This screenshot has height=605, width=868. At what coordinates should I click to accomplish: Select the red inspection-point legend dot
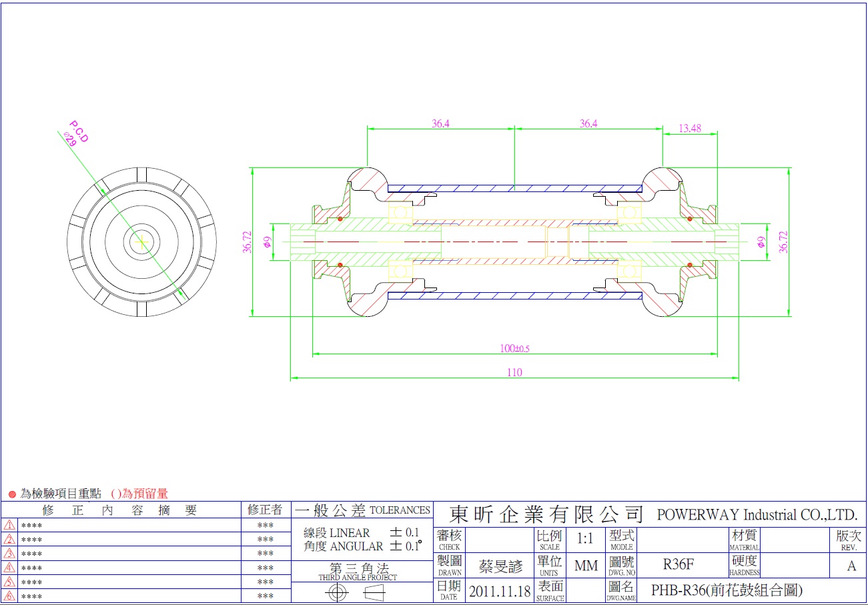[11, 494]
